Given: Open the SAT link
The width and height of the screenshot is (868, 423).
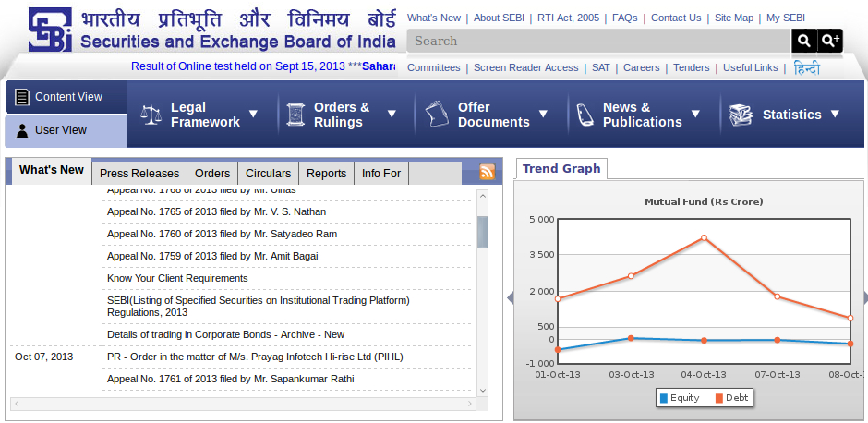Looking at the screenshot, I should click(600, 67).
